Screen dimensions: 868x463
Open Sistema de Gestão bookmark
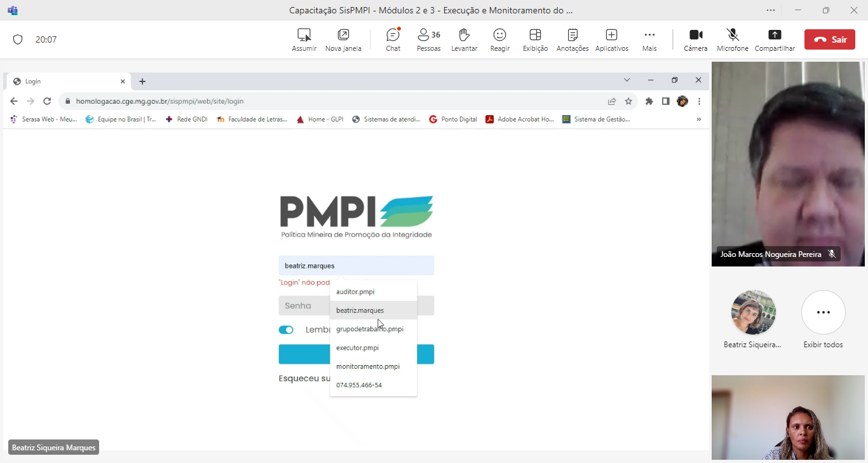(x=597, y=119)
